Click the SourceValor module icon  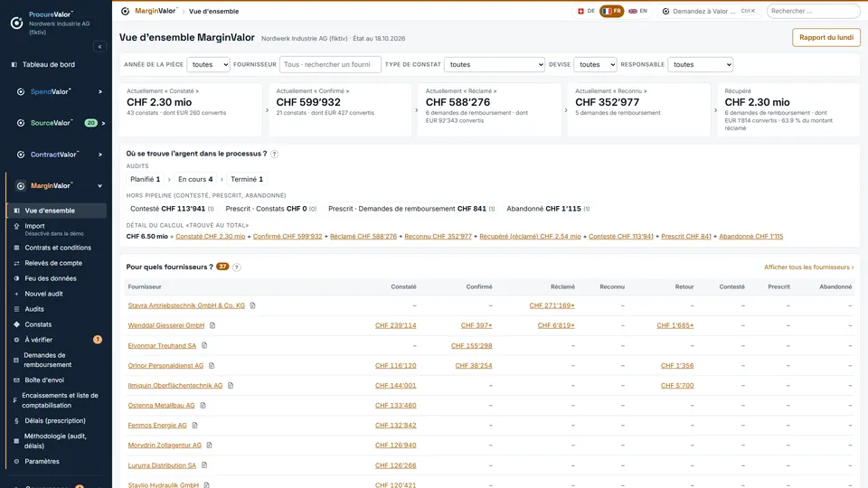[21, 123]
